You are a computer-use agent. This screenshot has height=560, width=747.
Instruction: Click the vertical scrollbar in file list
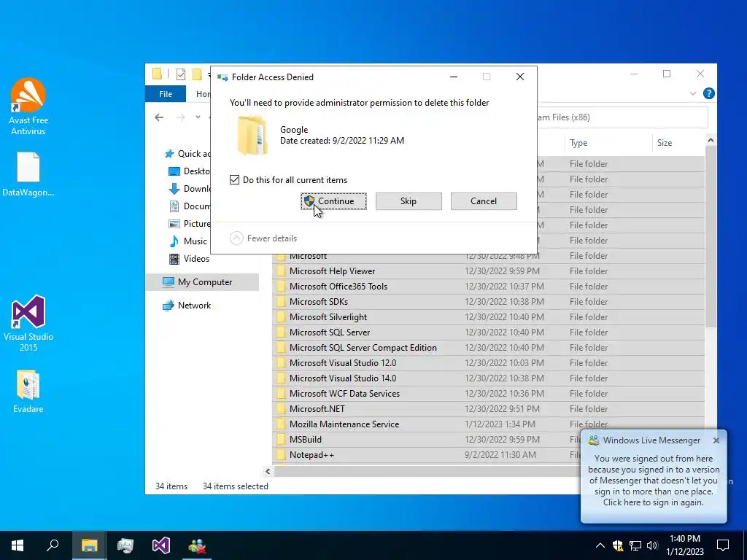tap(711, 237)
